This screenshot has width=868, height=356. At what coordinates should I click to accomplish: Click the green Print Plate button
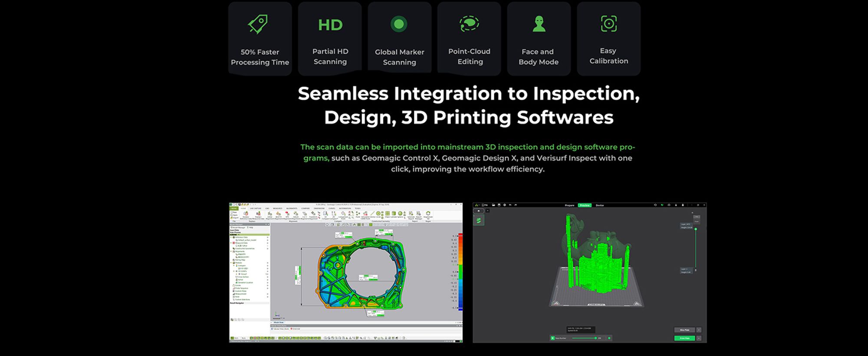click(684, 338)
